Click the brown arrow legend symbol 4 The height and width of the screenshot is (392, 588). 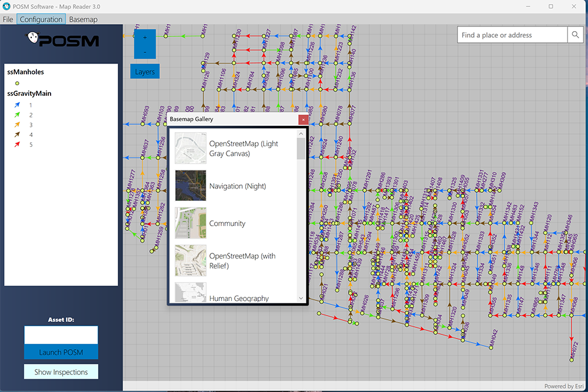pyautogui.click(x=17, y=135)
